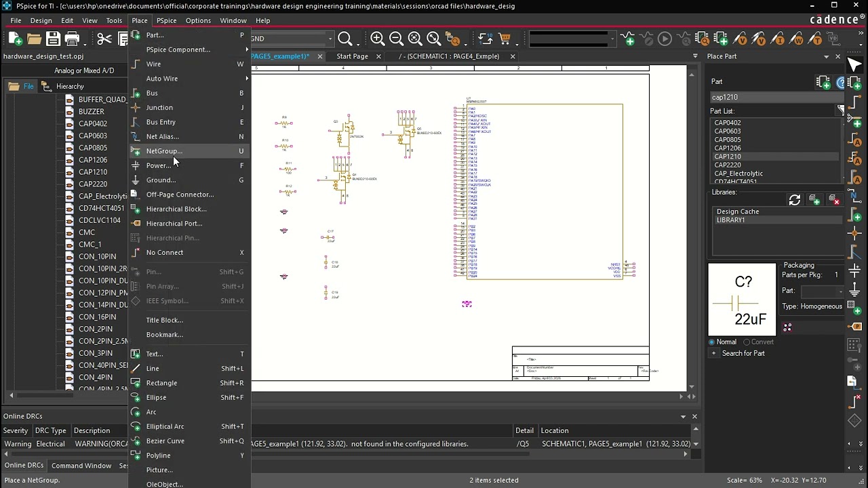Click the capacitor symbol preview thumbnail
Screen dimensions: 868x488
[742, 300]
